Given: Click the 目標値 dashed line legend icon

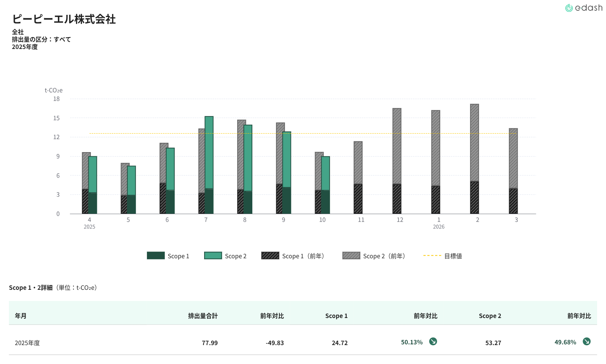Looking at the screenshot, I should click(432, 256).
